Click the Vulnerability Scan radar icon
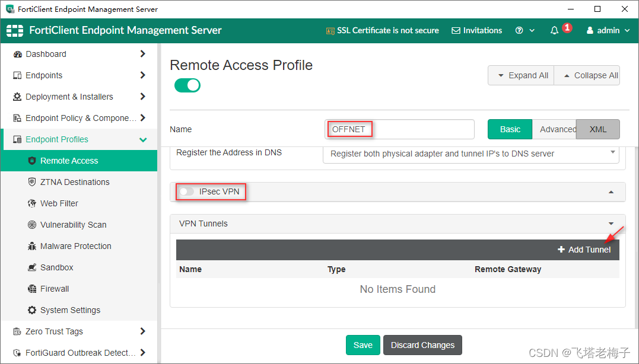Screen dimensions: 639x364 click(x=32, y=225)
